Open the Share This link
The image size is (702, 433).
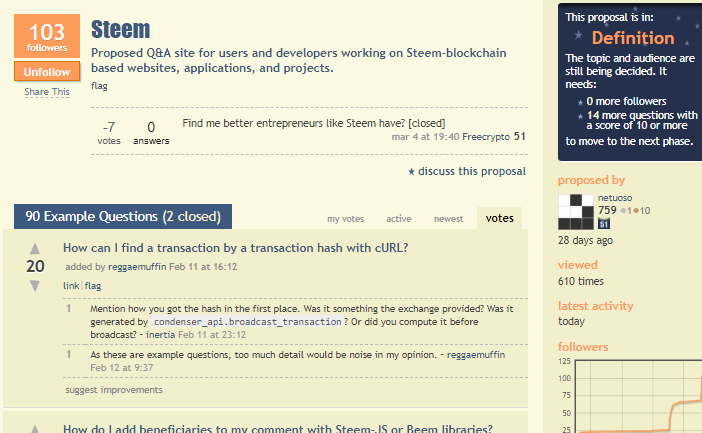(x=47, y=92)
